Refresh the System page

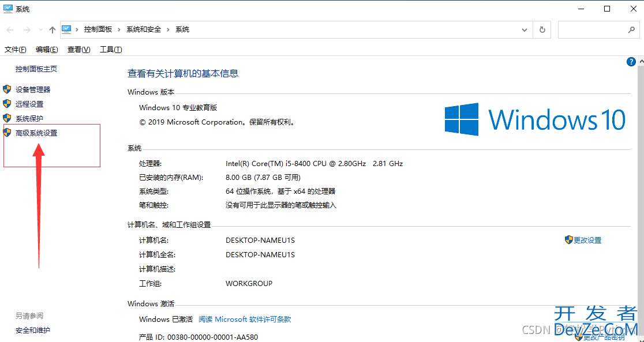pyautogui.click(x=542, y=30)
